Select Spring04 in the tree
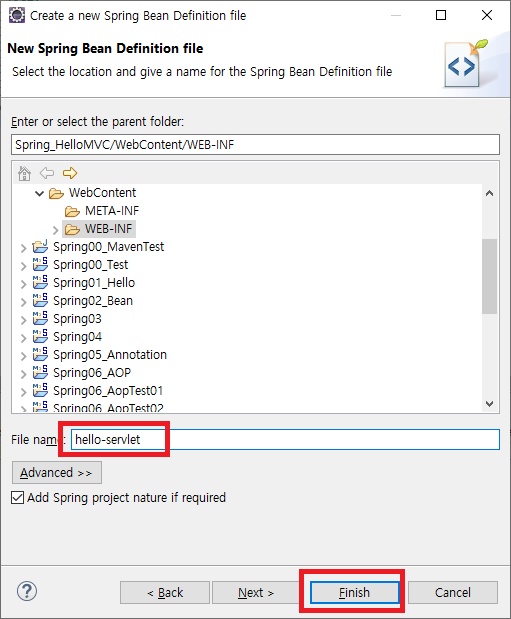The height and width of the screenshot is (619, 511). 77,336
